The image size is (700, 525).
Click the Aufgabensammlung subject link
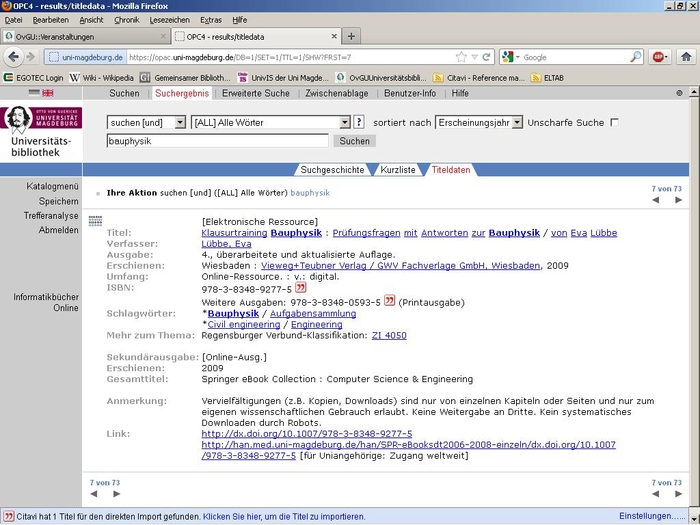313,313
